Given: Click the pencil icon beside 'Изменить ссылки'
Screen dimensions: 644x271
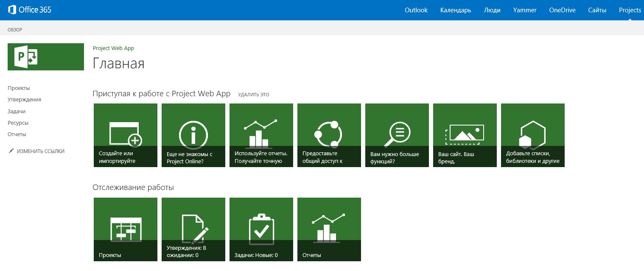Looking at the screenshot, I should [x=11, y=151].
